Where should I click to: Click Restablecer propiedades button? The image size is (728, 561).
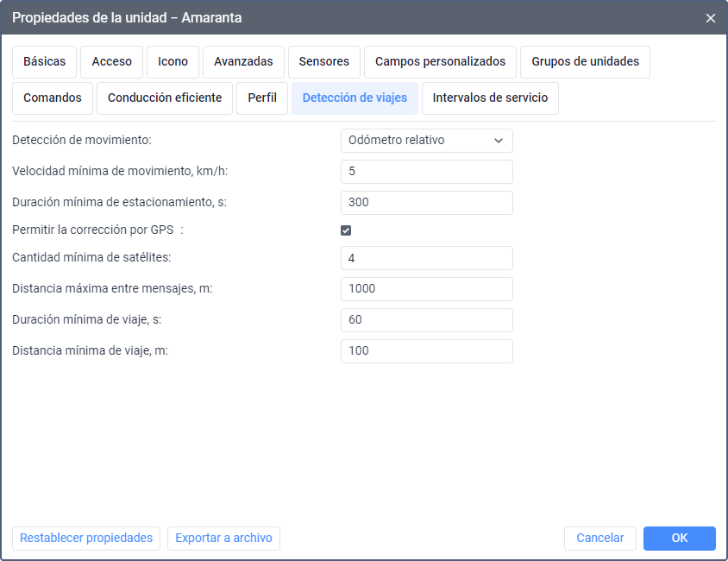86,539
